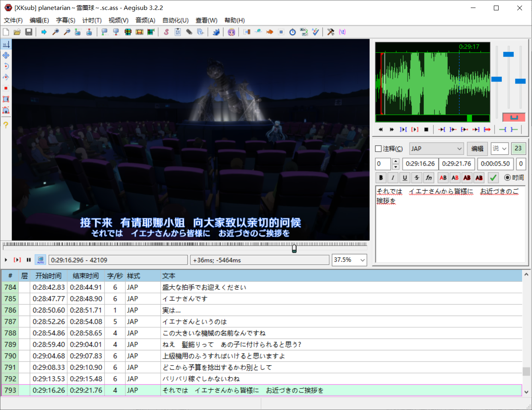Open the Automation manager icon
The image size is (532, 410).
coord(216,32)
